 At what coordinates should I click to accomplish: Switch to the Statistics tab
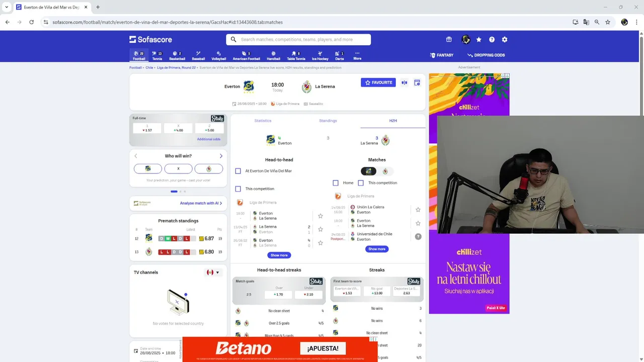263,121
